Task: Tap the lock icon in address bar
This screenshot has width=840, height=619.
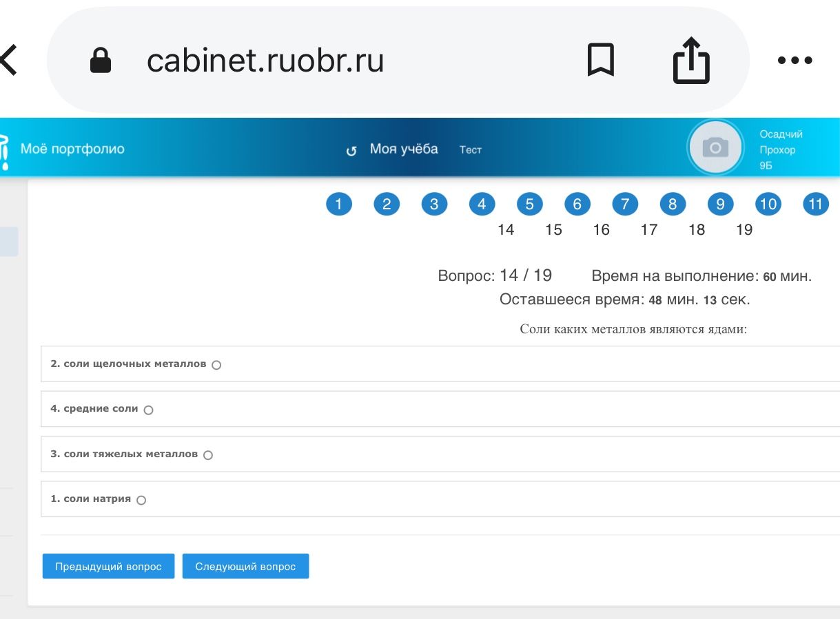Action: tap(101, 61)
